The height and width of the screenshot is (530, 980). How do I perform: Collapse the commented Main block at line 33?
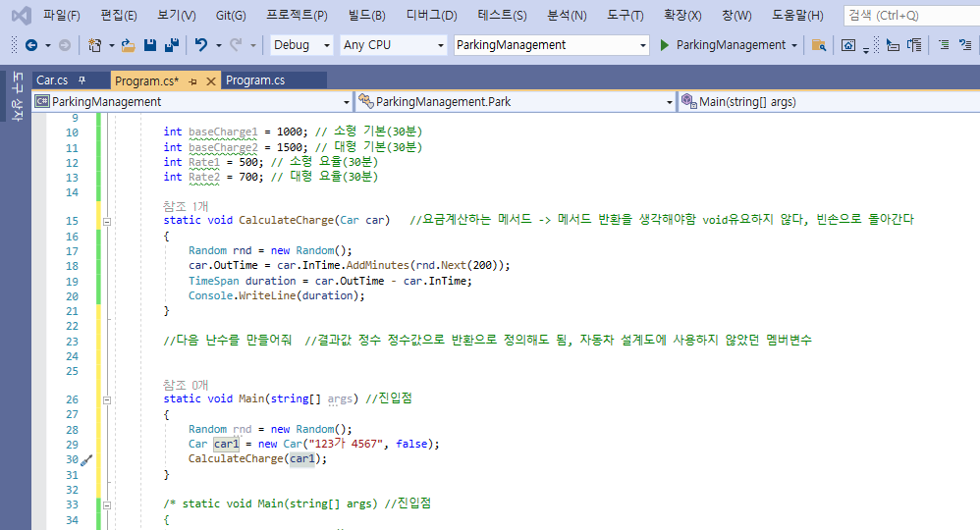click(107, 505)
